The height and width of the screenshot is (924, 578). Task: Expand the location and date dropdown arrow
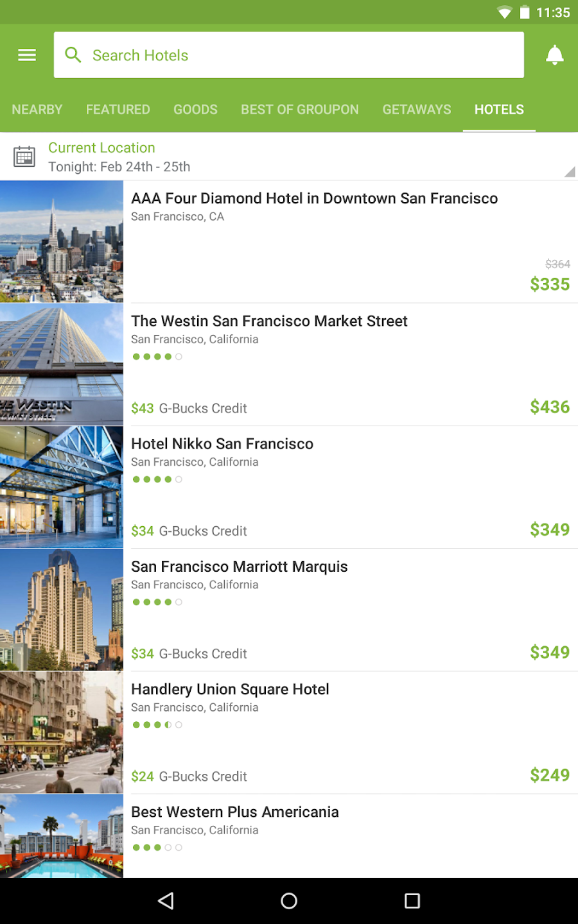point(569,171)
